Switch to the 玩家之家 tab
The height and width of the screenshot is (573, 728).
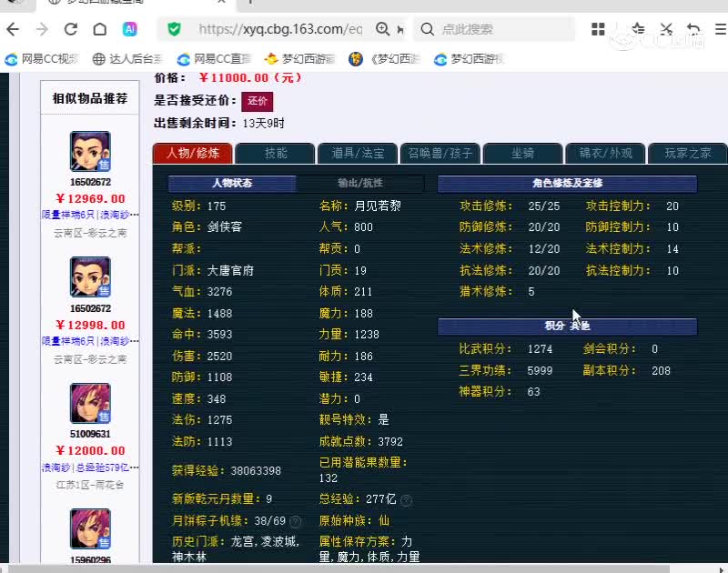[688, 153]
